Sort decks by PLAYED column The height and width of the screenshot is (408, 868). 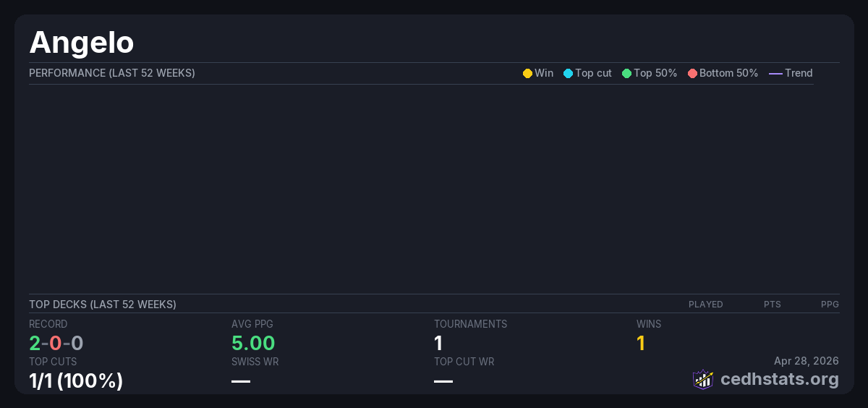click(x=705, y=305)
